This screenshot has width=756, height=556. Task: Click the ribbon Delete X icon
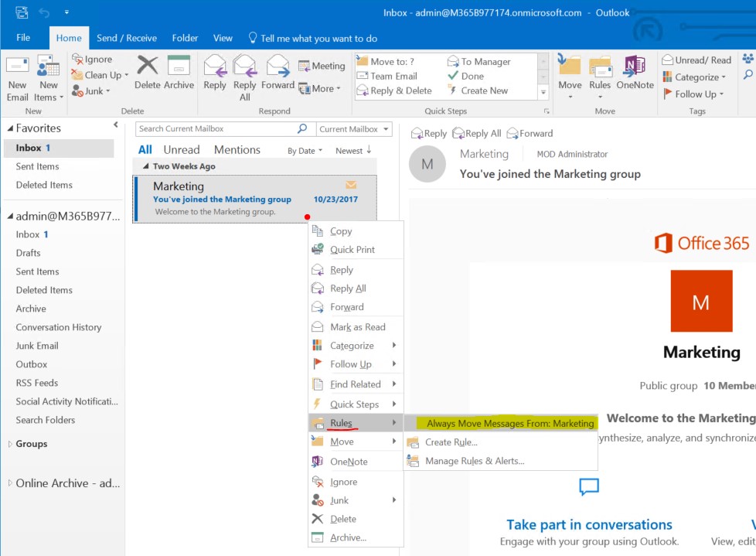(x=147, y=65)
